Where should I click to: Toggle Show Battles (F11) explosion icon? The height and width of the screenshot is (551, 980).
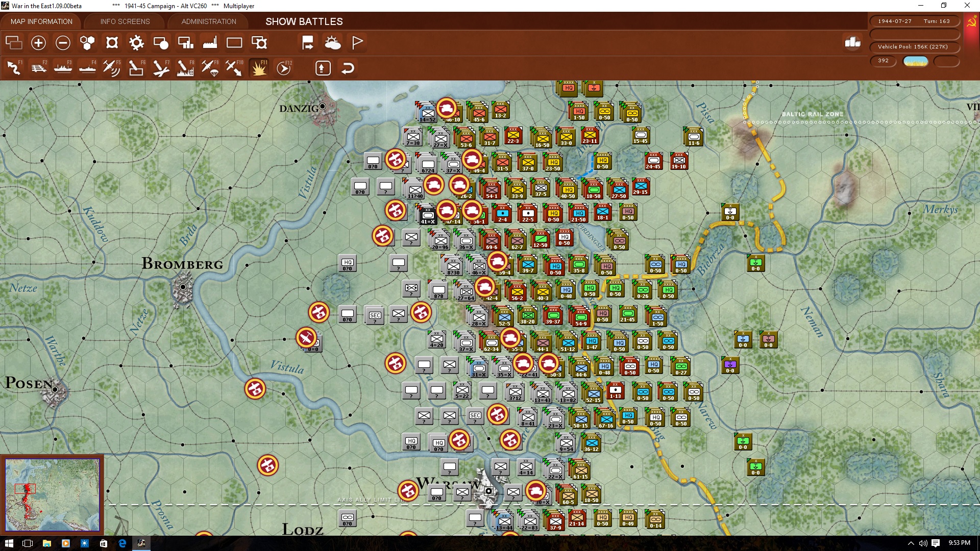(259, 68)
